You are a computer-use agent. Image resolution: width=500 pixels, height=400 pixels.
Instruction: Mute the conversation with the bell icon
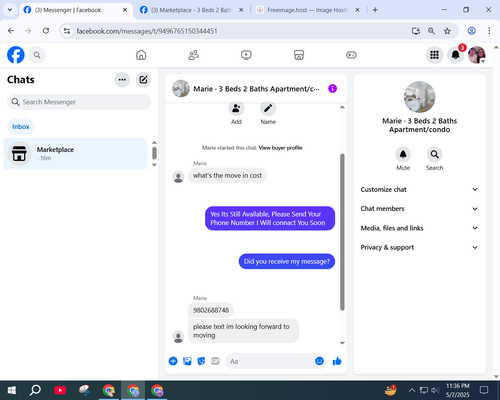click(x=403, y=154)
